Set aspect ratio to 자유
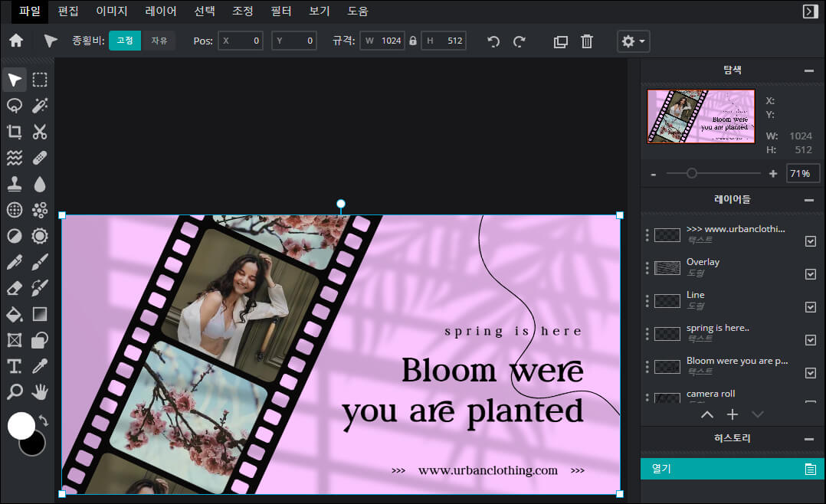The height and width of the screenshot is (504, 826). 159,41
